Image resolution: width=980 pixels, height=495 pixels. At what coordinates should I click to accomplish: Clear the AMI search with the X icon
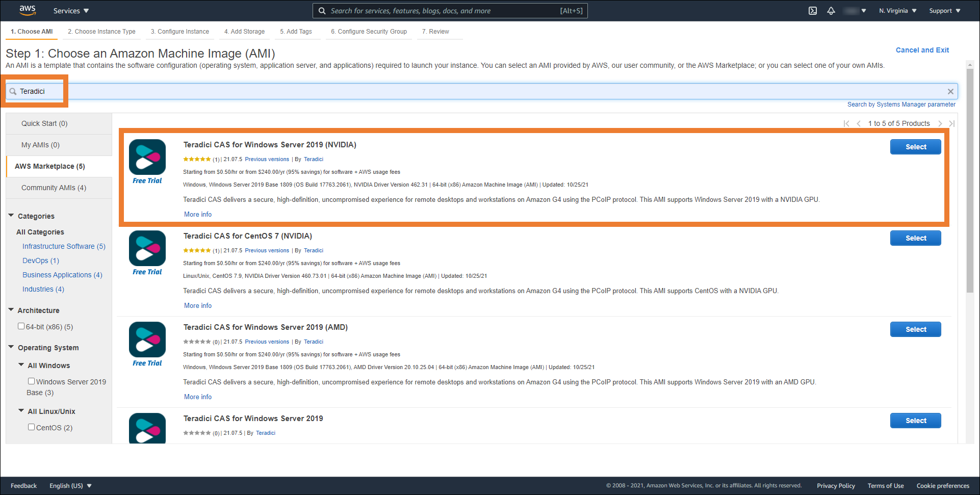coord(950,92)
